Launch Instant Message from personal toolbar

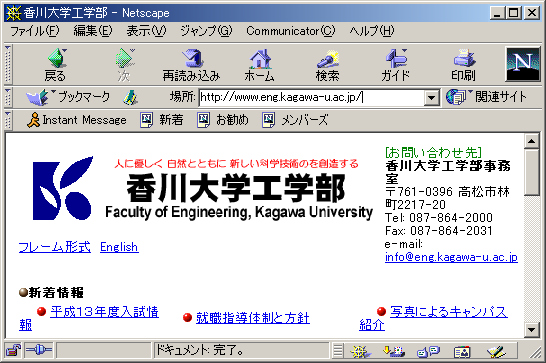coord(77,120)
